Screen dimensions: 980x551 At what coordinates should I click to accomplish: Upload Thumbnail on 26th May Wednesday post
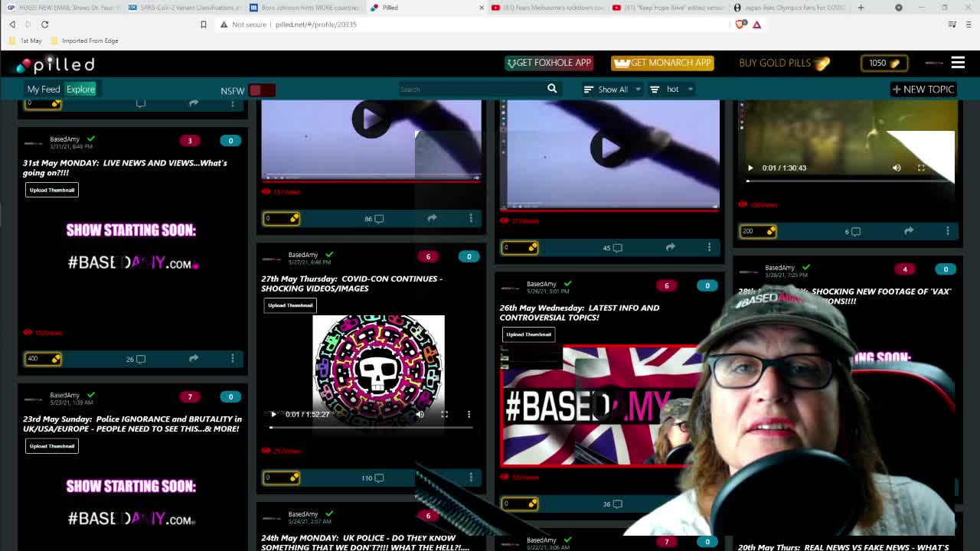tap(528, 334)
